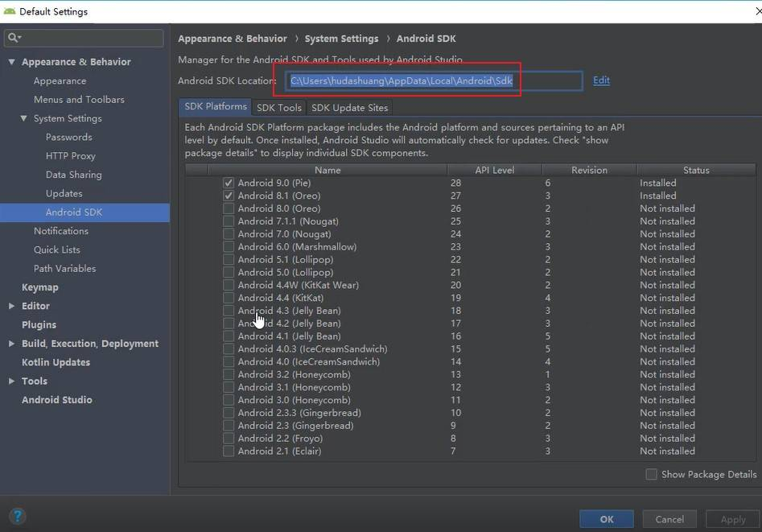The height and width of the screenshot is (532, 762).
Task: Sort by API Level column header
Action: (494, 170)
